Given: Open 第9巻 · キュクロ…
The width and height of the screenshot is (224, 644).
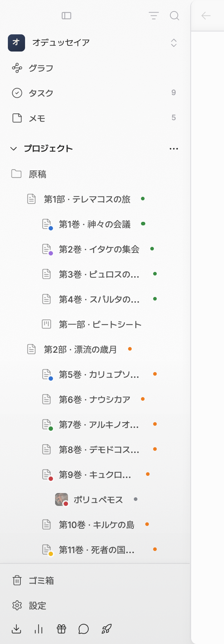Looking at the screenshot, I should 95,474.
